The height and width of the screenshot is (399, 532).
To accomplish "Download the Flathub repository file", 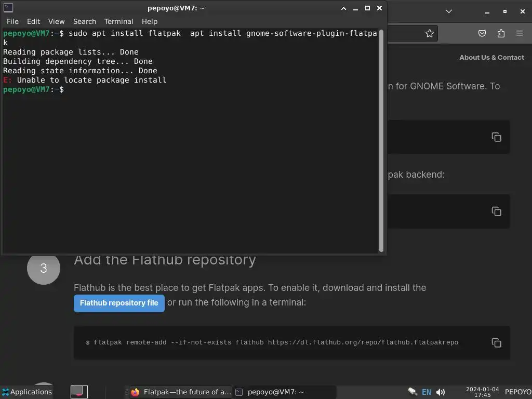I will pyautogui.click(x=119, y=303).
